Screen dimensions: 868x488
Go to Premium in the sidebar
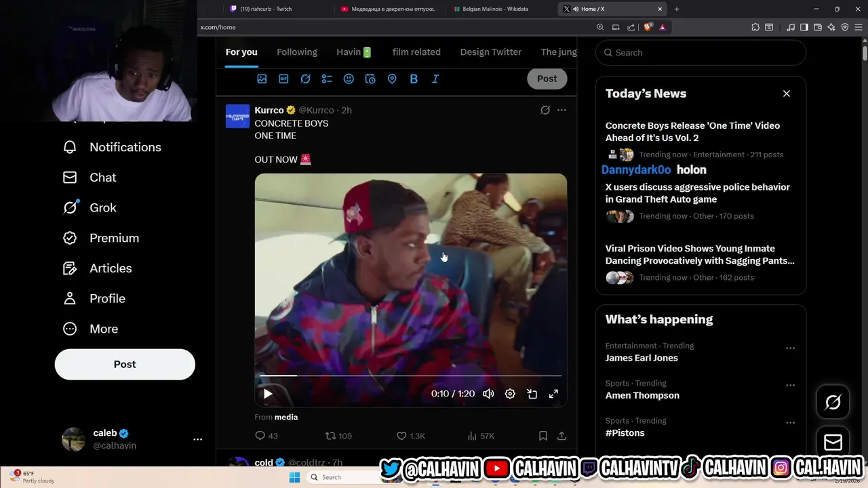(x=101, y=238)
